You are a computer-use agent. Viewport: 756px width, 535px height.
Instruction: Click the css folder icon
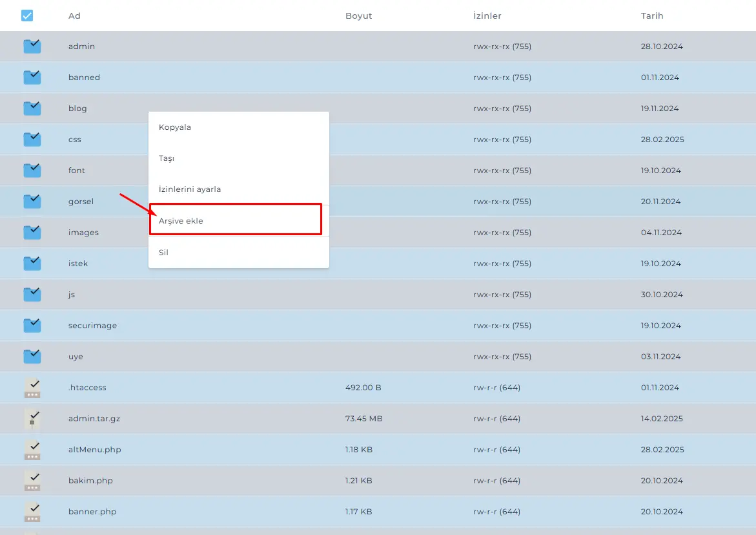[x=32, y=140]
